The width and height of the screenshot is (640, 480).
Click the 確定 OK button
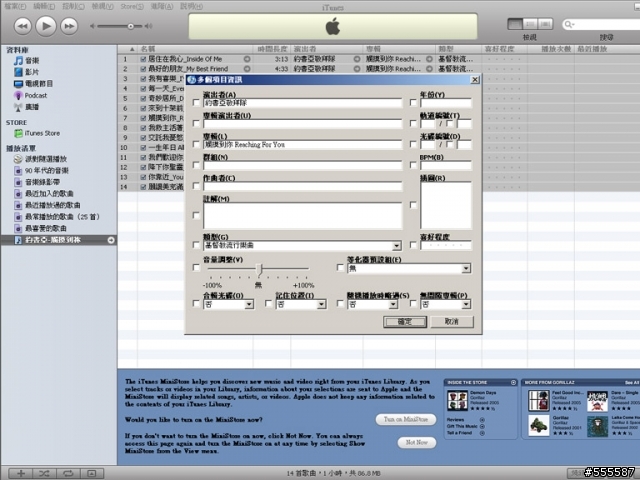(404, 322)
